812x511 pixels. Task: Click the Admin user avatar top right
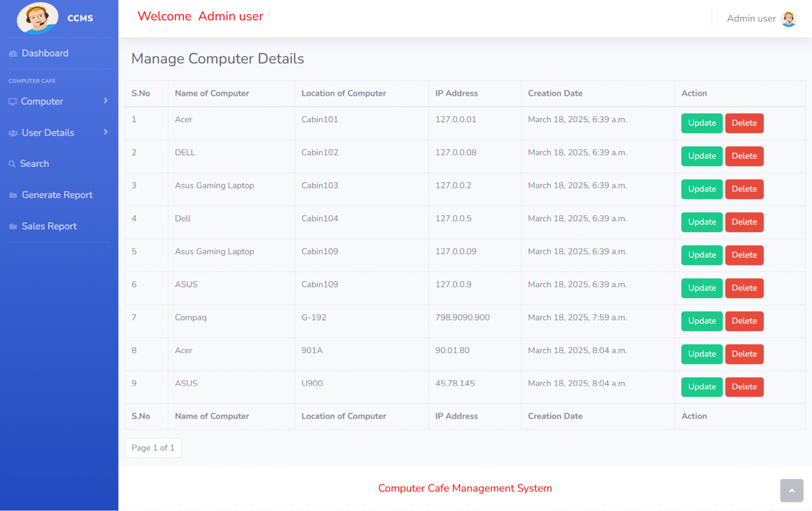[789, 19]
